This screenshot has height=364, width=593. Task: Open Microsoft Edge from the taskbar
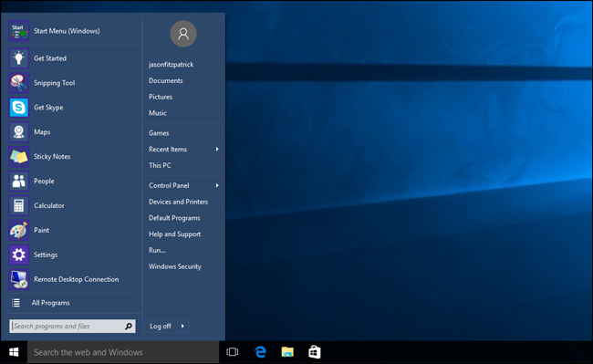260,352
